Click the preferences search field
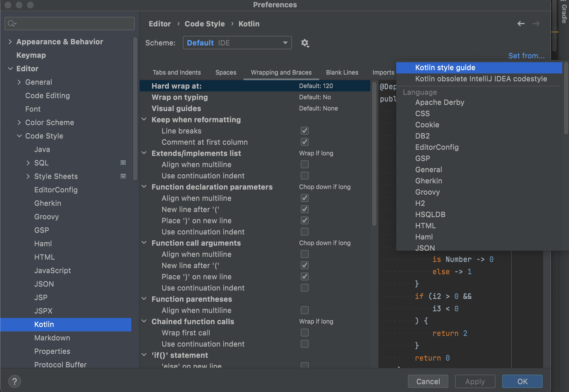This screenshot has width=569, height=392. pyautogui.click(x=73, y=24)
